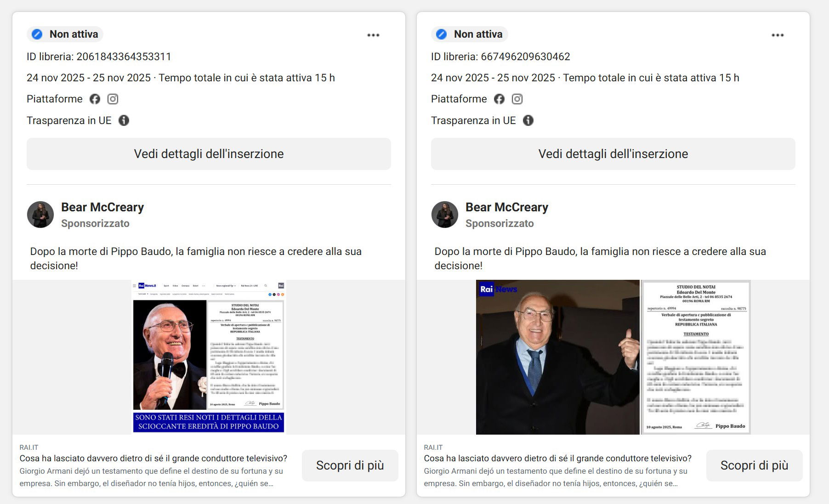Image resolution: width=829 pixels, height=504 pixels.
Task: Click the Non attiva status icon on right card
Action: (442, 34)
